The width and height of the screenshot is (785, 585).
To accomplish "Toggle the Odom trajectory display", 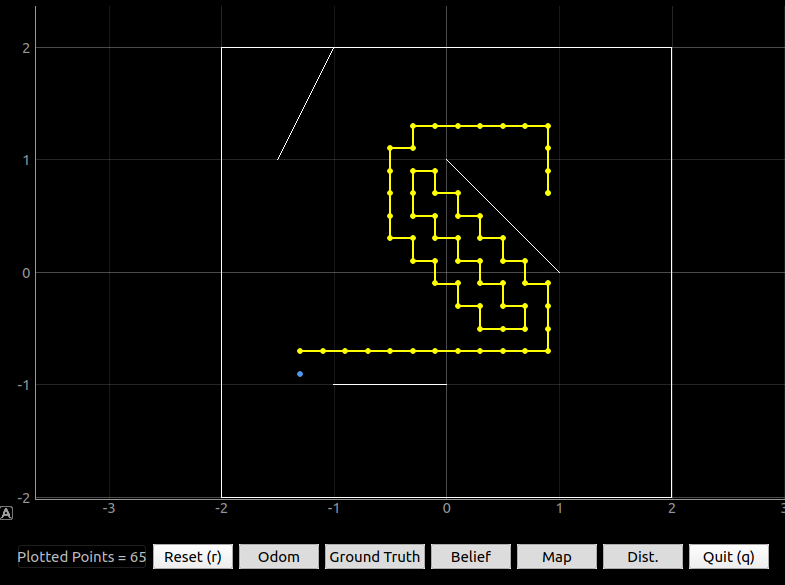I will [279, 557].
